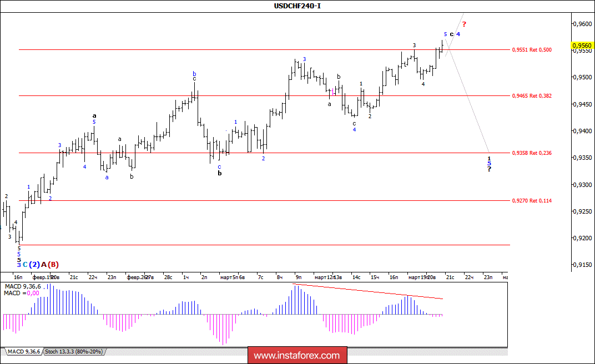The image size is (595, 364).
Task: Click the 28c date on time axis
Action: (x=168, y=277)
